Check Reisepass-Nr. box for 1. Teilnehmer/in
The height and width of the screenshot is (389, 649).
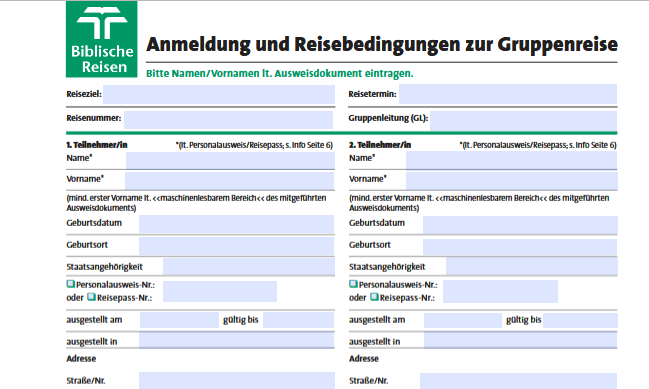pos(91,297)
